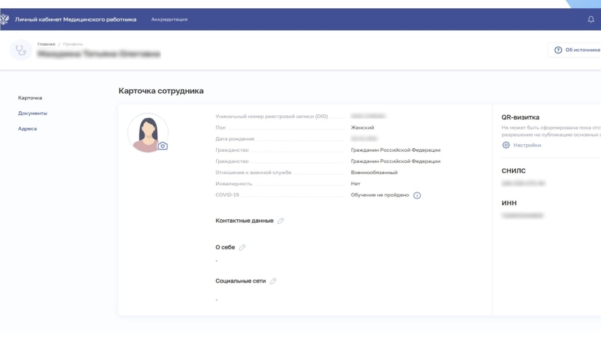Click the Профиль breadcrumb item
The image size is (601, 364).
pyautogui.click(x=73, y=44)
